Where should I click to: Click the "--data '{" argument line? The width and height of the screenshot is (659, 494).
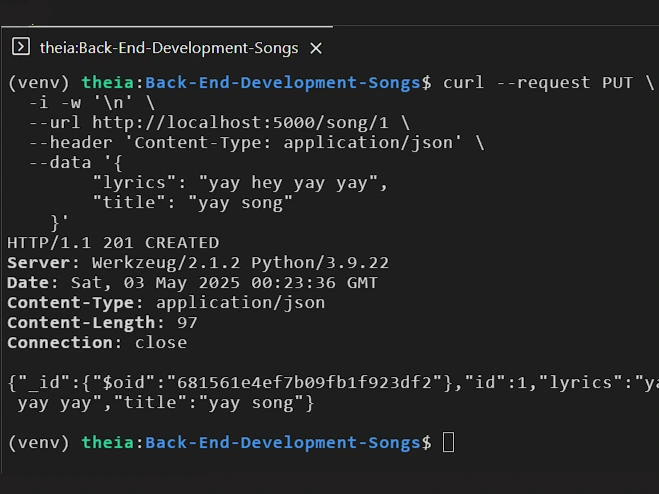[76, 163]
